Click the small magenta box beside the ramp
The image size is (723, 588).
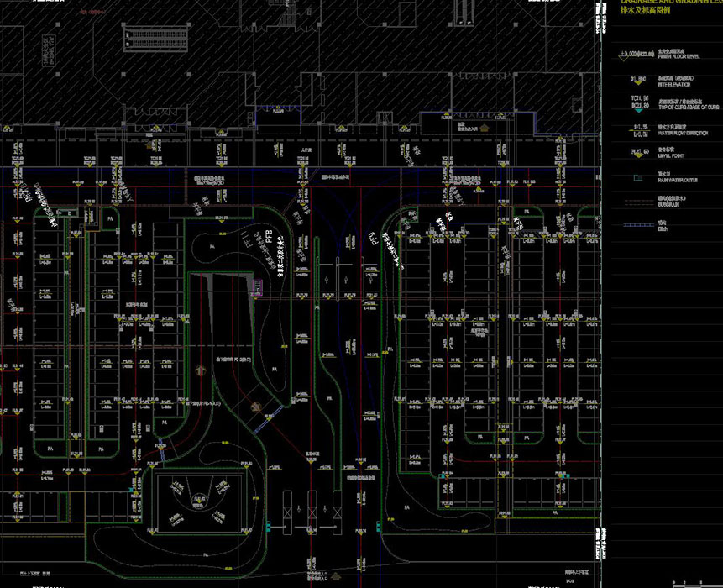point(258,290)
